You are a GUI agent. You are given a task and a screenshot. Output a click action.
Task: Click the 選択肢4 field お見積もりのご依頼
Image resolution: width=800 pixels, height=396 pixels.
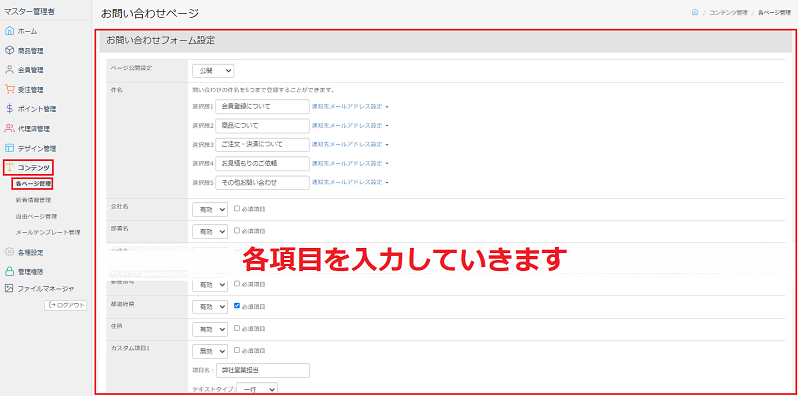tap(262, 163)
